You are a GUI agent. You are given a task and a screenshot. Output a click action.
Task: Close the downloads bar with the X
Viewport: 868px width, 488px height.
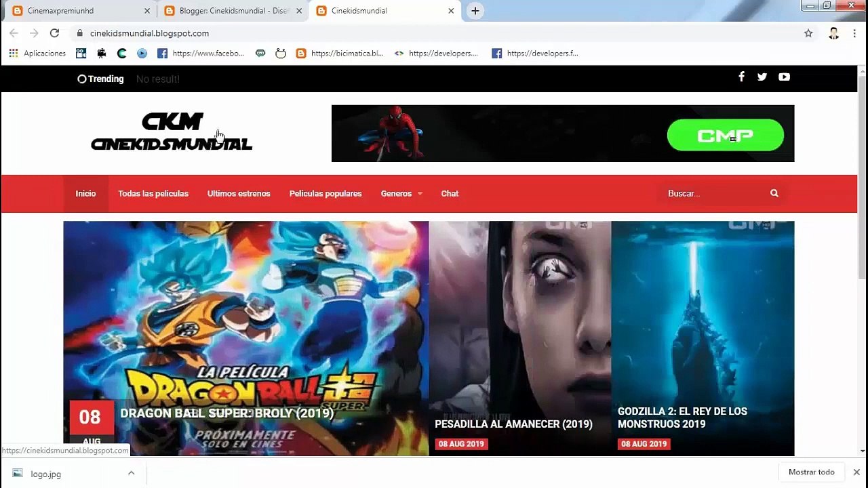click(x=856, y=472)
